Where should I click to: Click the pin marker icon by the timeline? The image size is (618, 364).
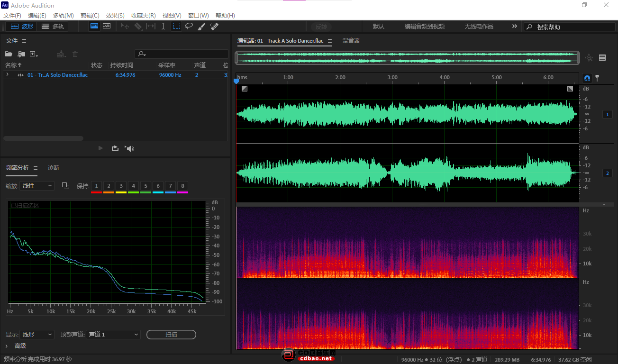[x=597, y=78]
